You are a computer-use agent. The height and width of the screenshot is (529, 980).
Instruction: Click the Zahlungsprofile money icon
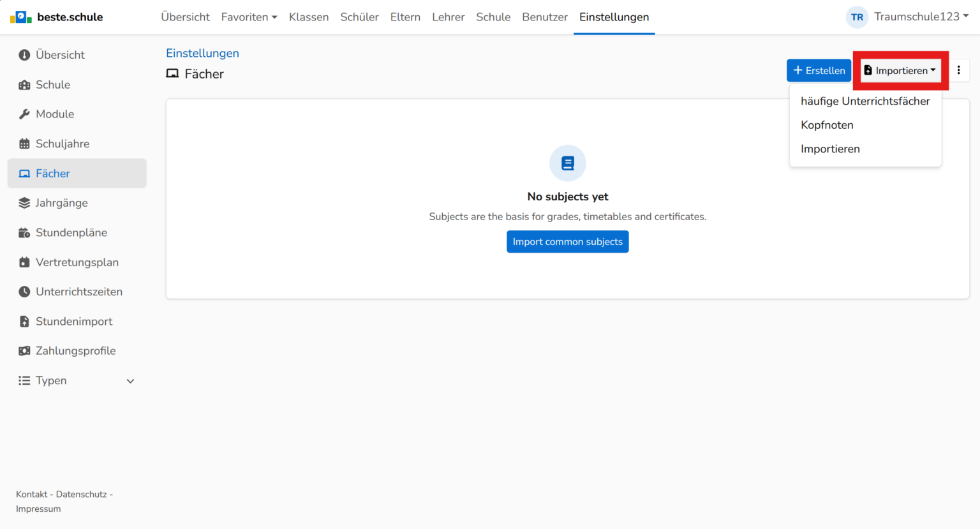pos(24,351)
